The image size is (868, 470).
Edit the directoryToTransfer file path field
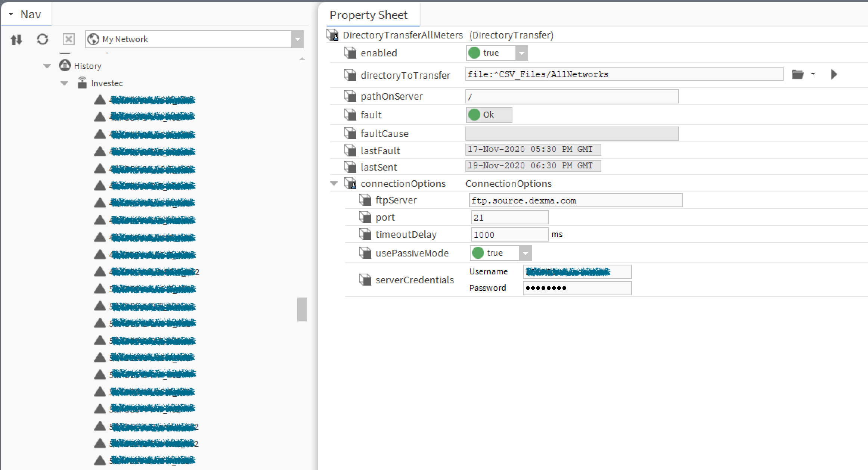click(x=624, y=74)
